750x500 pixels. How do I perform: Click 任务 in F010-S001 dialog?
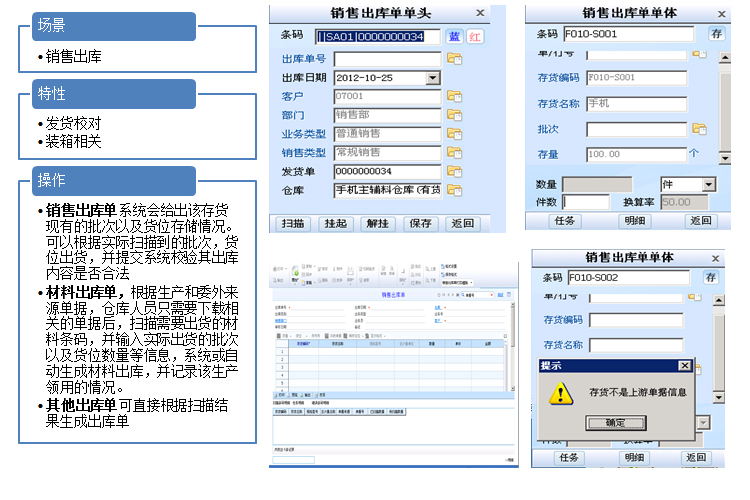(x=564, y=221)
